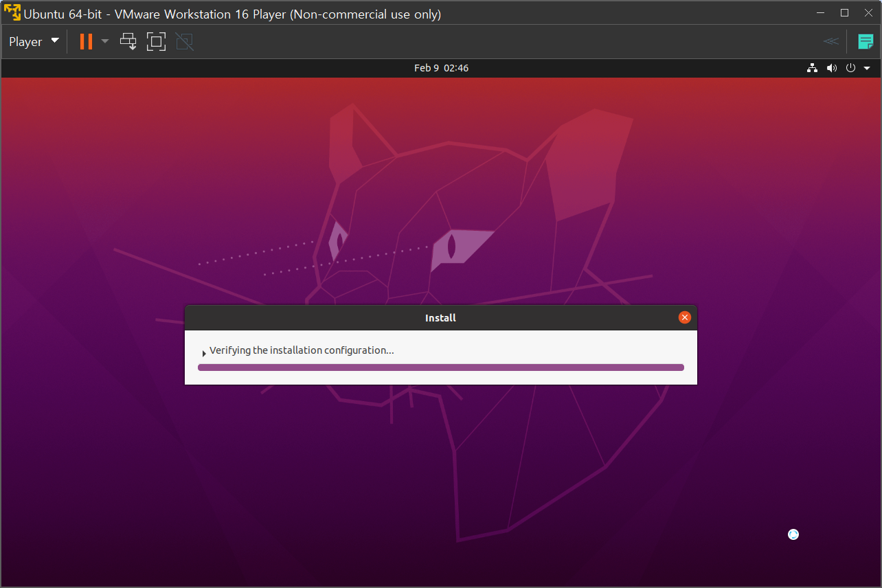Click the volume speaker icon

pyautogui.click(x=831, y=68)
